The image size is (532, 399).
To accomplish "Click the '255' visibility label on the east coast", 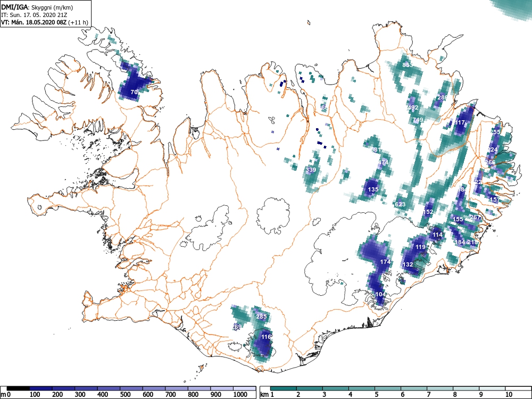I will click(x=495, y=131).
